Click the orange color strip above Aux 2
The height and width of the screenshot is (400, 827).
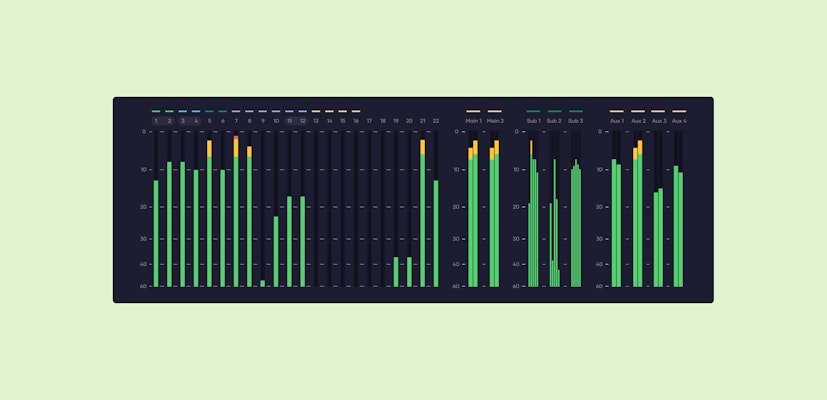[x=637, y=111]
